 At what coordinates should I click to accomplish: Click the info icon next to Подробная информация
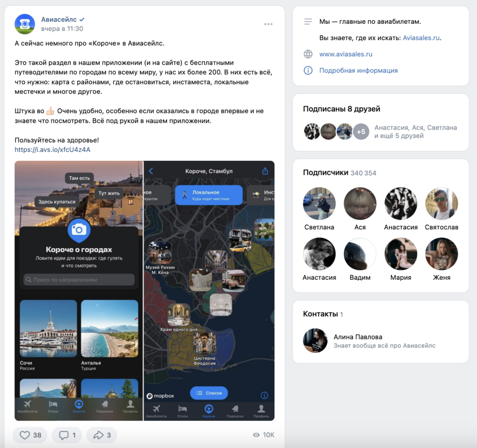tap(308, 70)
